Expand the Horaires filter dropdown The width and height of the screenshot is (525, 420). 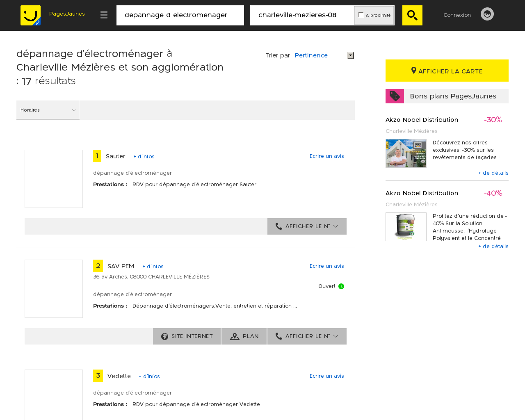(48, 110)
